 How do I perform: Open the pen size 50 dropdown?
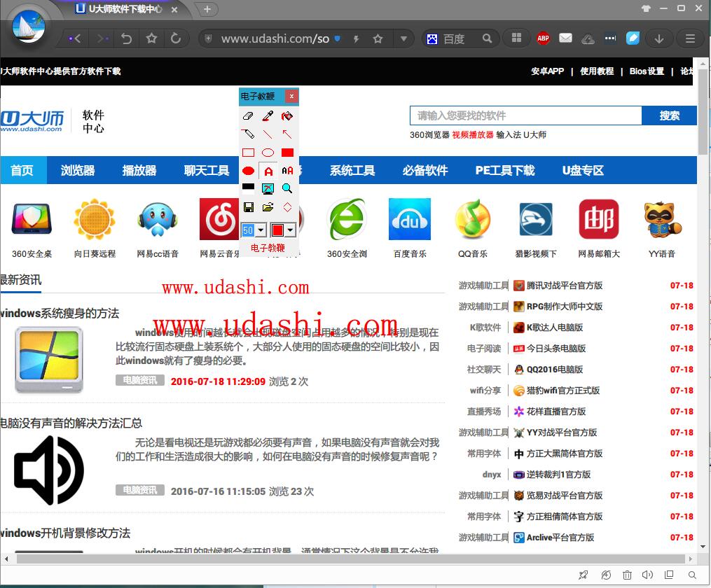pos(261,230)
